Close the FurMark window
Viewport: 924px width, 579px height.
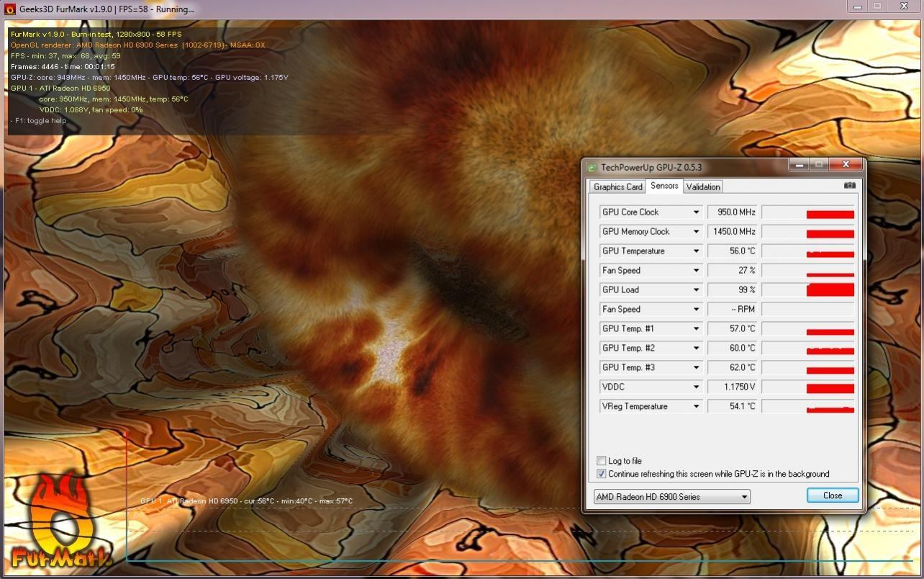pos(904,6)
